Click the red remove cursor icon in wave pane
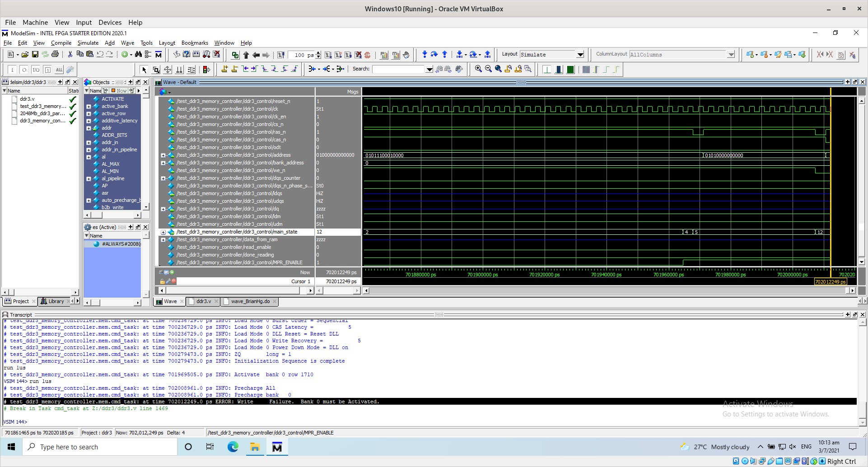 pos(173,281)
